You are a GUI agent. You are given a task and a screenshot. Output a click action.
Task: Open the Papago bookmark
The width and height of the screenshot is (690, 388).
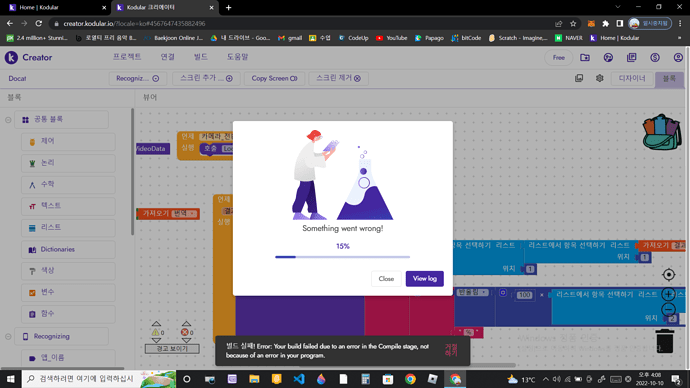(429, 38)
